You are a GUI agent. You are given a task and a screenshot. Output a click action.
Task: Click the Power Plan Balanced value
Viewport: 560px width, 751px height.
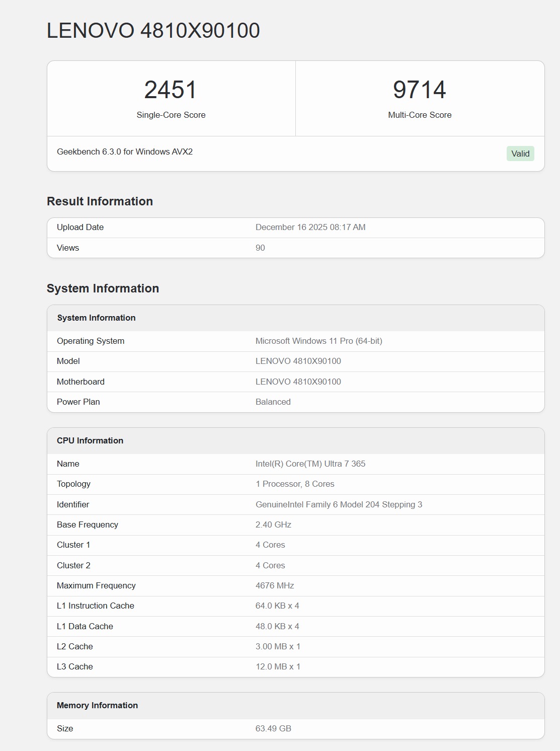[273, 402]
